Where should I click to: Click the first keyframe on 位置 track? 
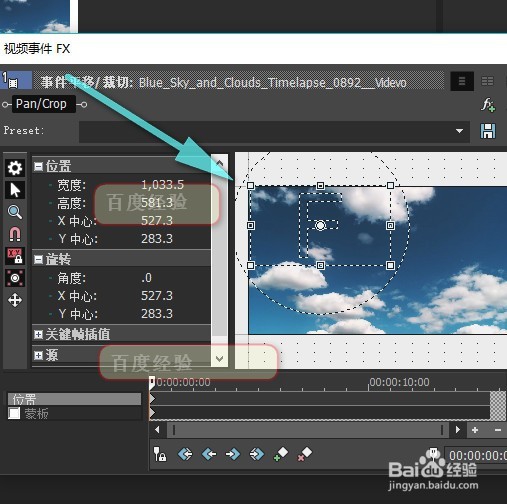(152, 399)
